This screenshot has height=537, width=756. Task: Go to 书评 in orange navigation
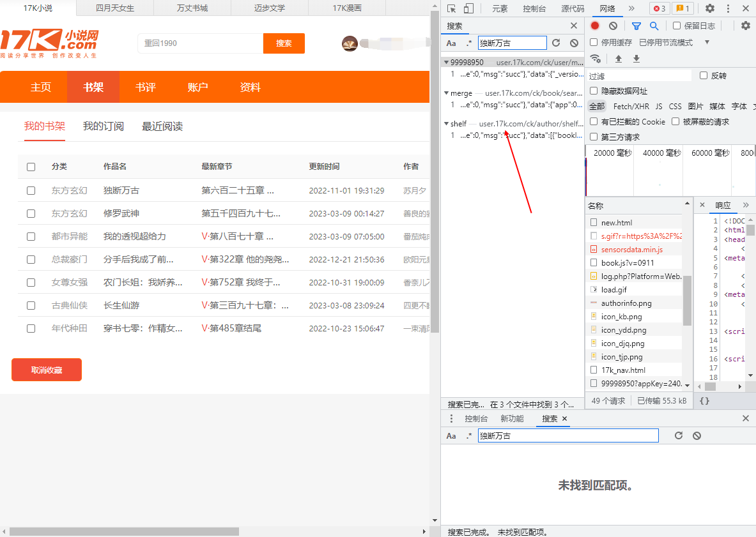[x=146, y=87]
